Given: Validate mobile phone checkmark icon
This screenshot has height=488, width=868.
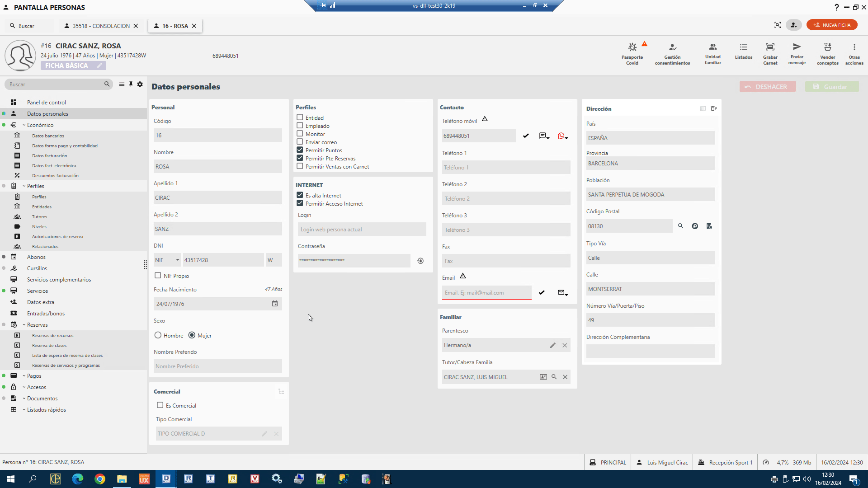Looking at the screenshot, I should pyautogui.click(x=526, y=136).
